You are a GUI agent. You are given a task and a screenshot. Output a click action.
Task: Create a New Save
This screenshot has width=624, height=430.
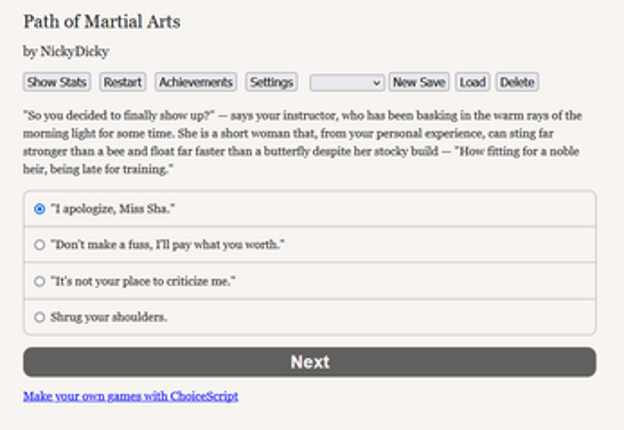pos(419,82)
